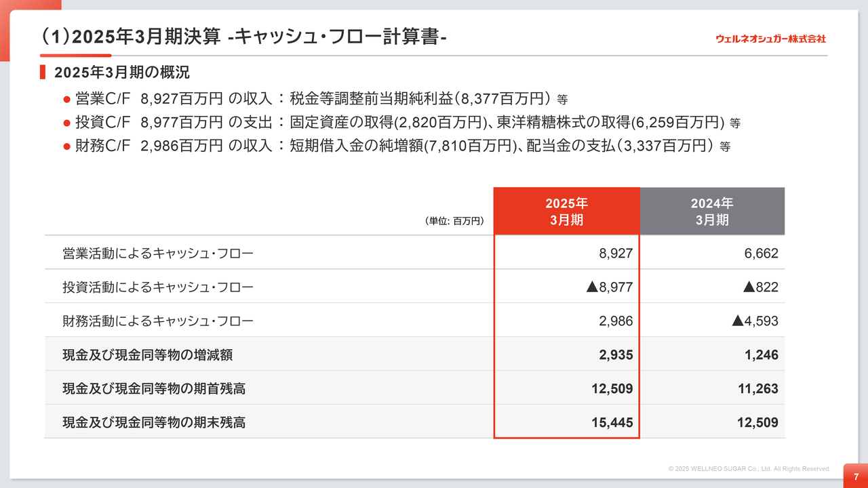Click the WELLNEO SUGAR company logo

click(770, 39)
